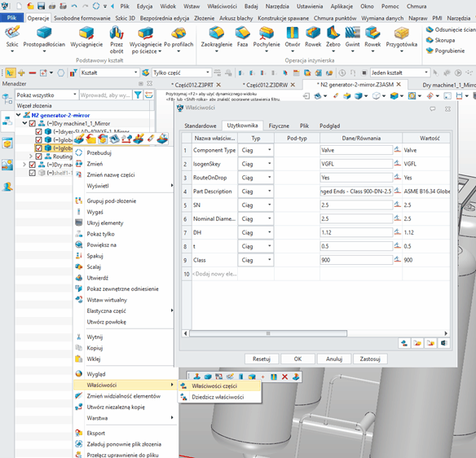
Task: Click the Zastosuj button
Action: click(x=370, y=359)
